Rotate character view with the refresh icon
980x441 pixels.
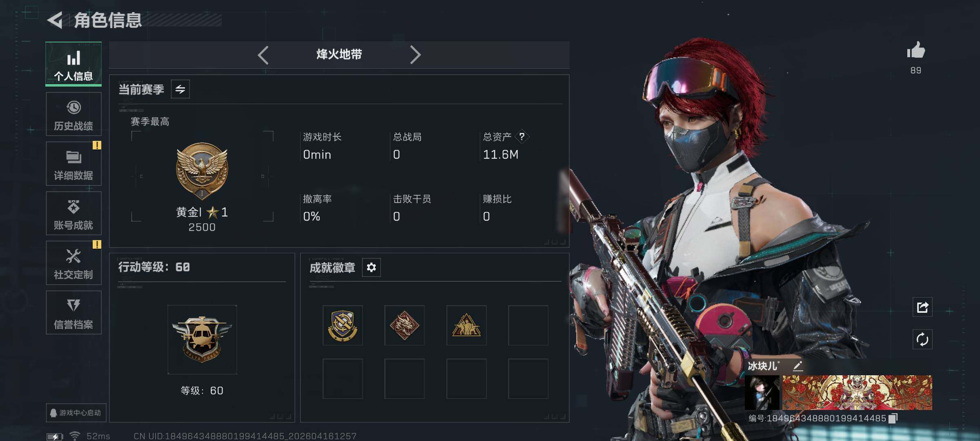click(x=922, y=339)
